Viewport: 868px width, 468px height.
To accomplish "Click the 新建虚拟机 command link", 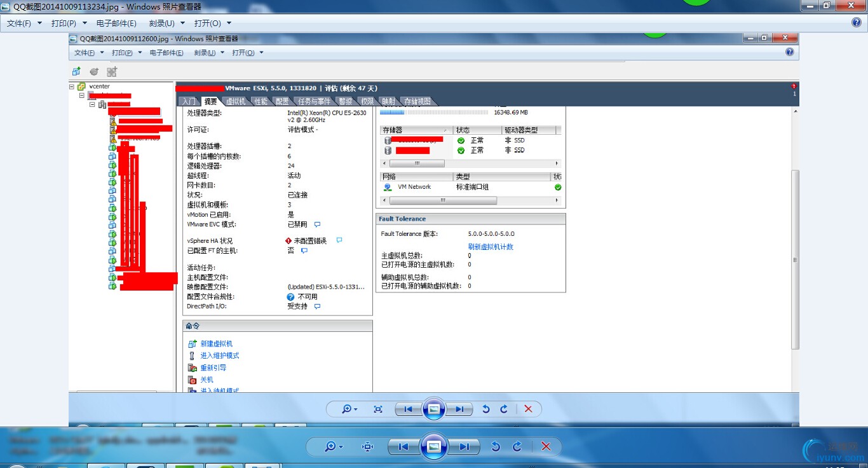I will pos(217,344).
